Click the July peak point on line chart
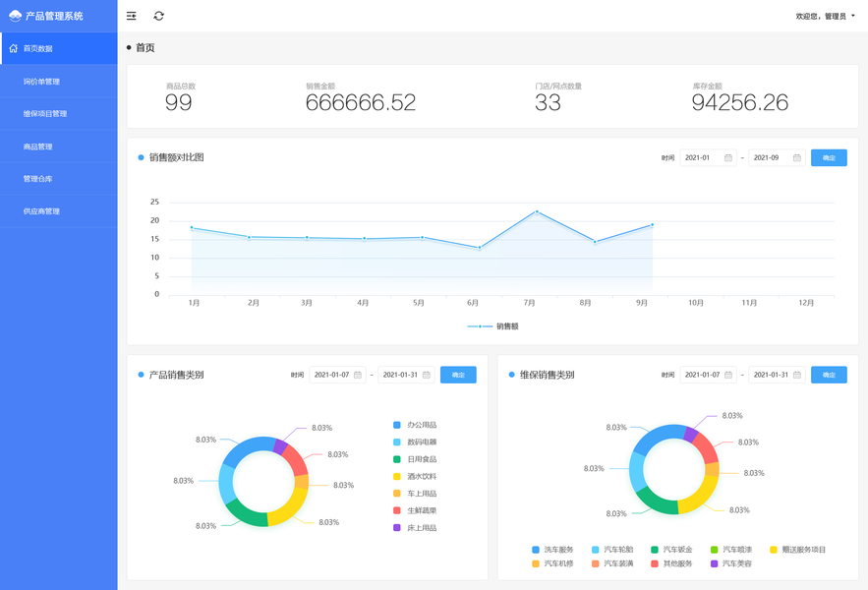 click(537, 211)
